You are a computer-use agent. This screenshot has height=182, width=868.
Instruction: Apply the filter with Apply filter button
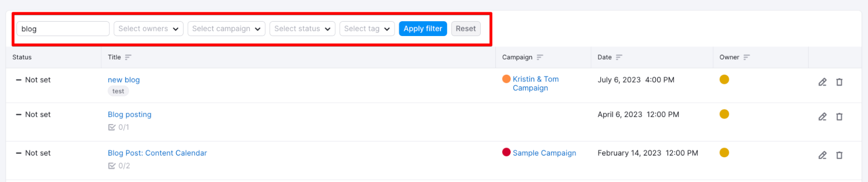(422, 29)
